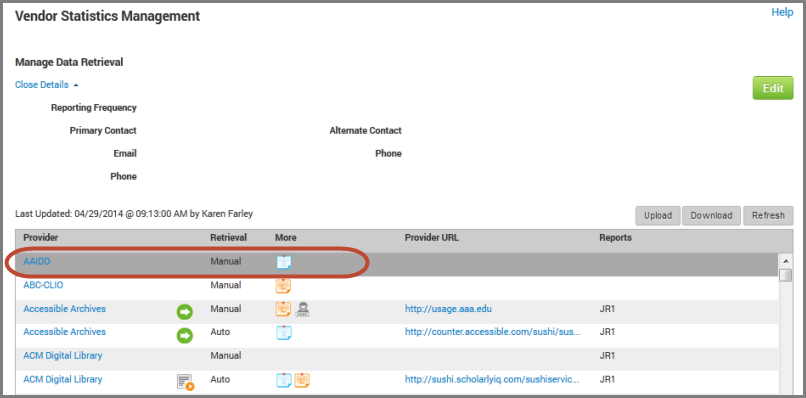
Task: Open the blue note icon in AAIDD row
Action: coord(284,262)
